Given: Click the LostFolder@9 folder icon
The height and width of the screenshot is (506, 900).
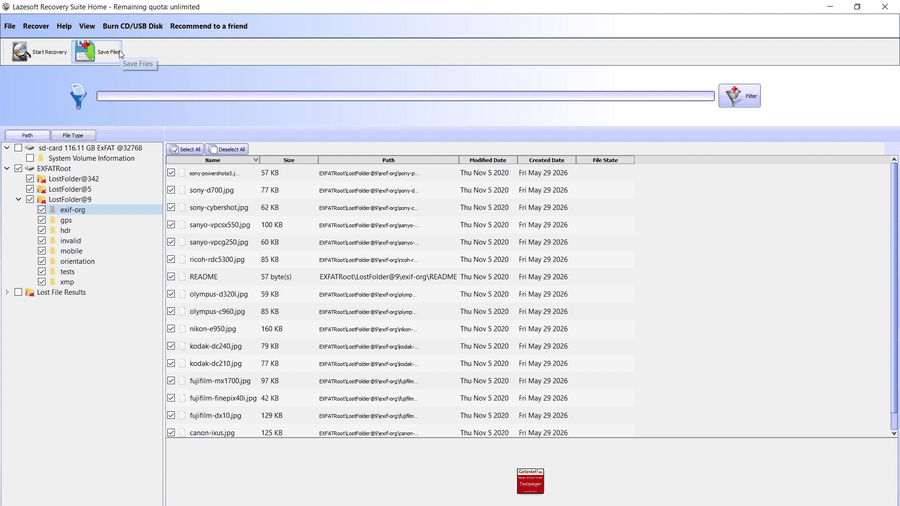Looking at the screenshot, I should click(x=41, y=200).
